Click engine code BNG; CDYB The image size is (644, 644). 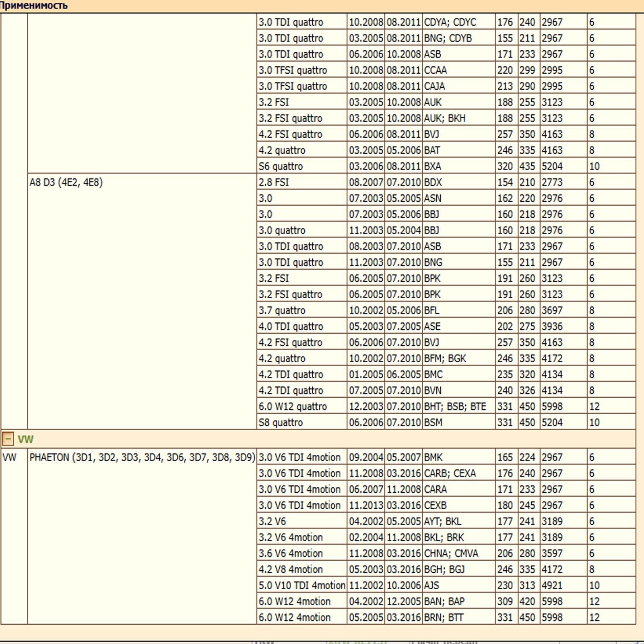[448, 38]
